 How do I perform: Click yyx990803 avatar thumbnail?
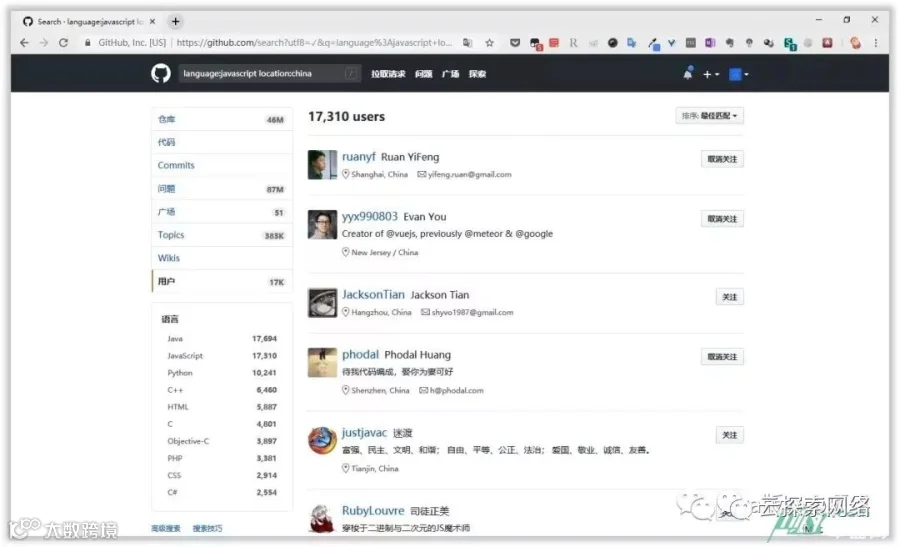322,224
